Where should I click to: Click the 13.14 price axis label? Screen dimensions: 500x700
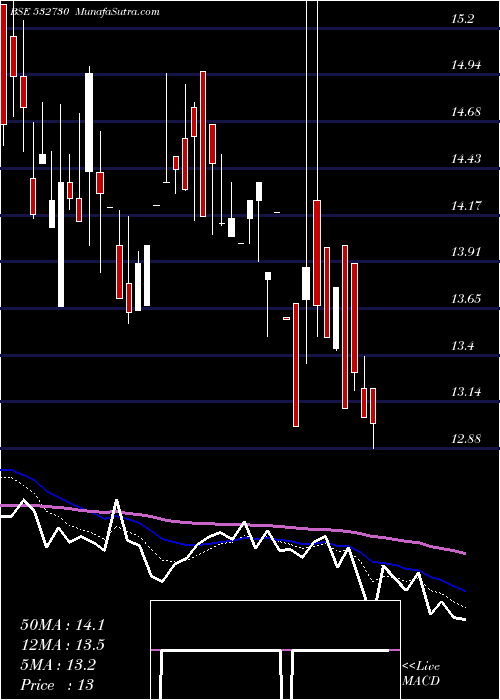click(467, 392)
